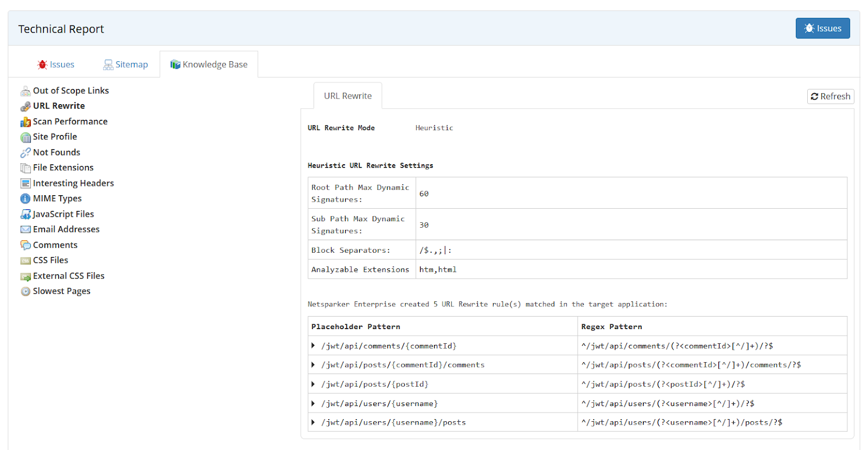Click the blue Issues button
The width and height of the screenshot is (868, 450).
point(822,28)
